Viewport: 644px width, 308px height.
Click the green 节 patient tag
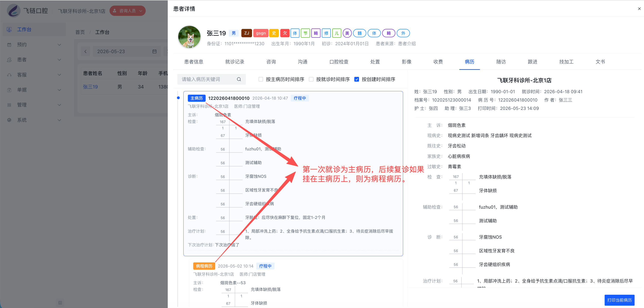pos(305,33)
